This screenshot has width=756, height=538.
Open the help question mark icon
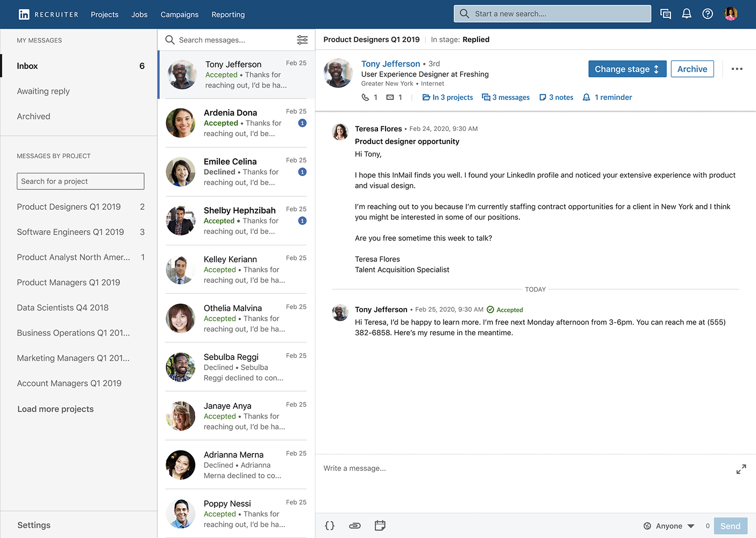tap(708, 14)
